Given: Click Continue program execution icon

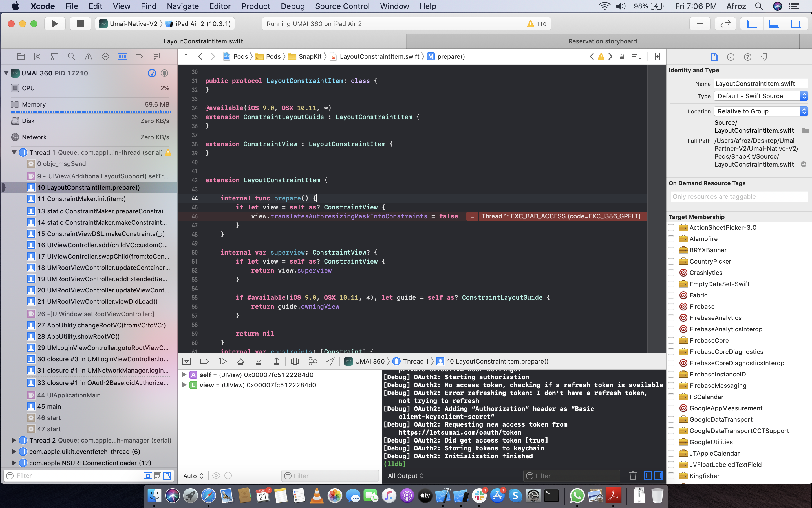Looking at the screenshot, I should (222, 361).
